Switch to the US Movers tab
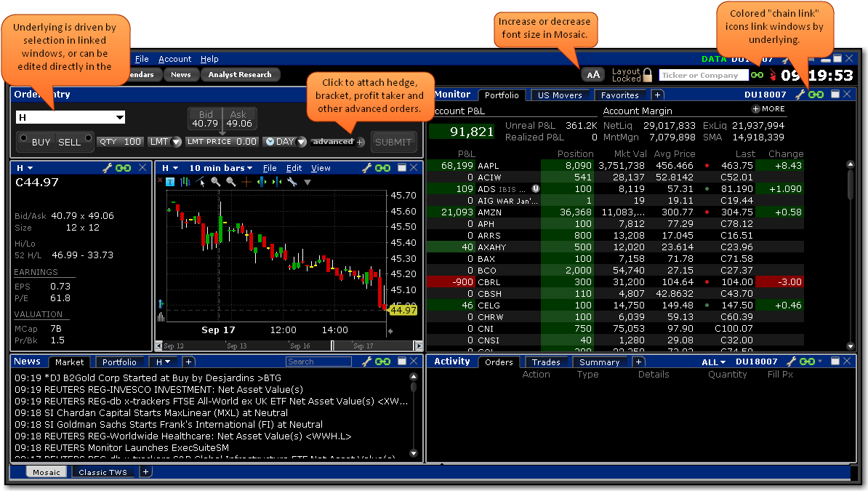This screenshot has height=491, width=868. click(560, 95)
